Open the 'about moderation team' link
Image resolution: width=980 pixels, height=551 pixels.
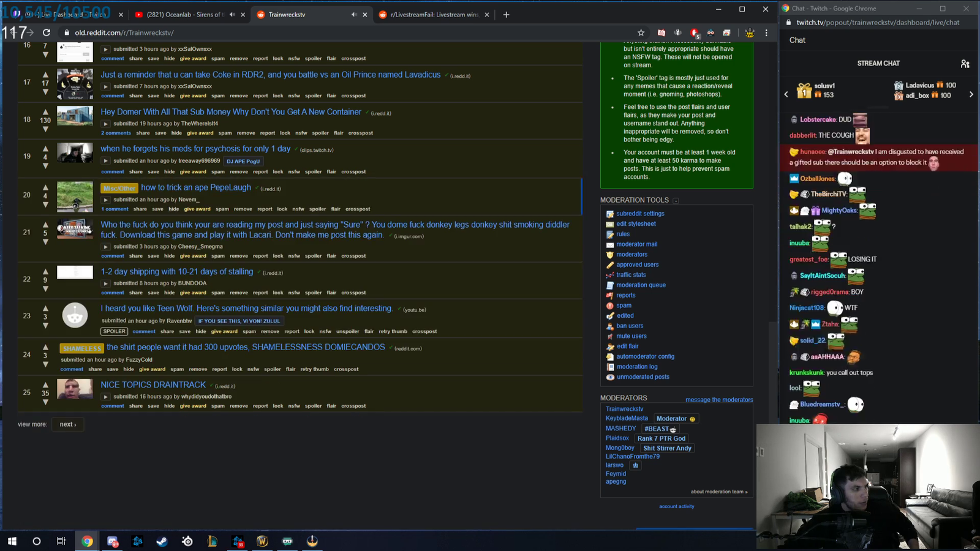click(719, 492)
